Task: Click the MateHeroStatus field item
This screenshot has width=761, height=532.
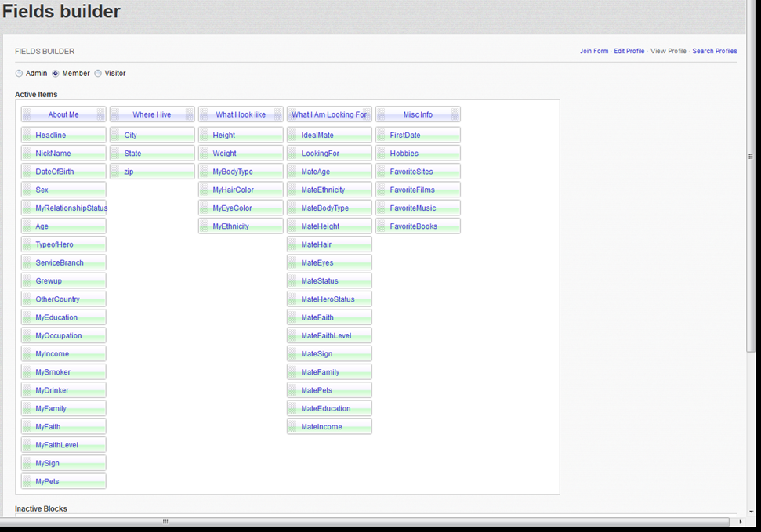Action: pos(329,299)
